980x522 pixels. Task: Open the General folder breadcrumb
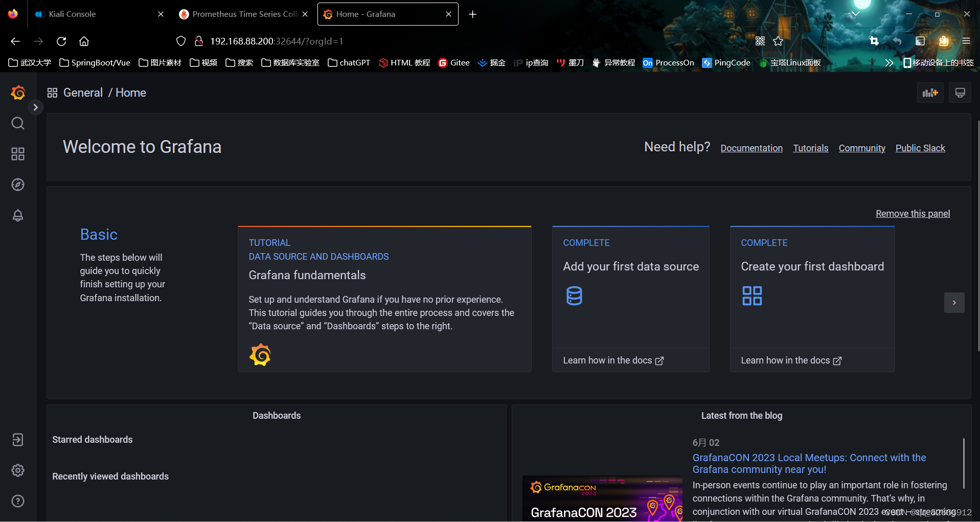(83, 93)
